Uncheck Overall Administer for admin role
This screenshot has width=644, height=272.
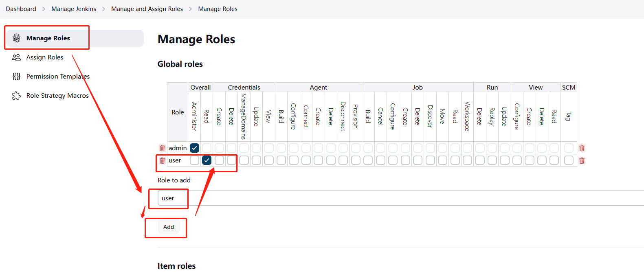195,148
